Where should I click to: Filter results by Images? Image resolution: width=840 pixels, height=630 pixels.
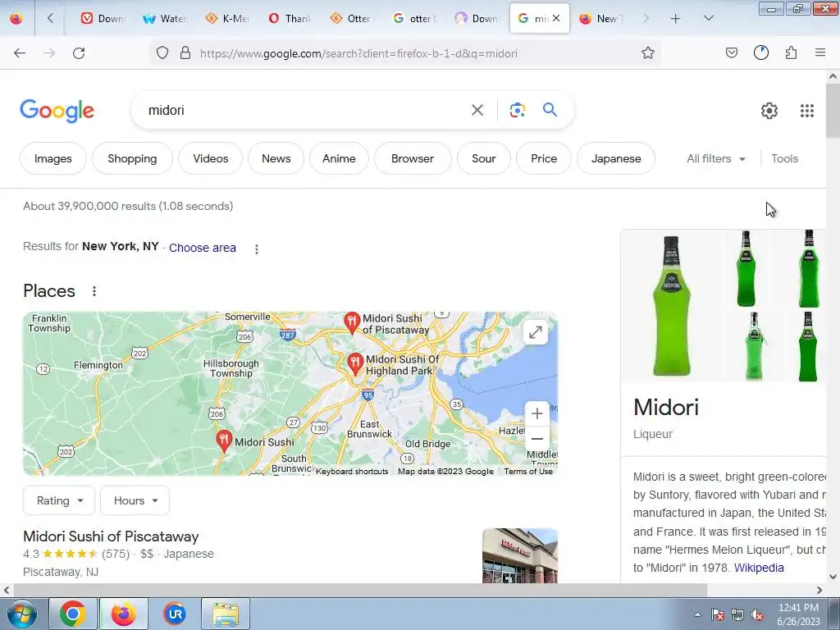click(53, 158)
